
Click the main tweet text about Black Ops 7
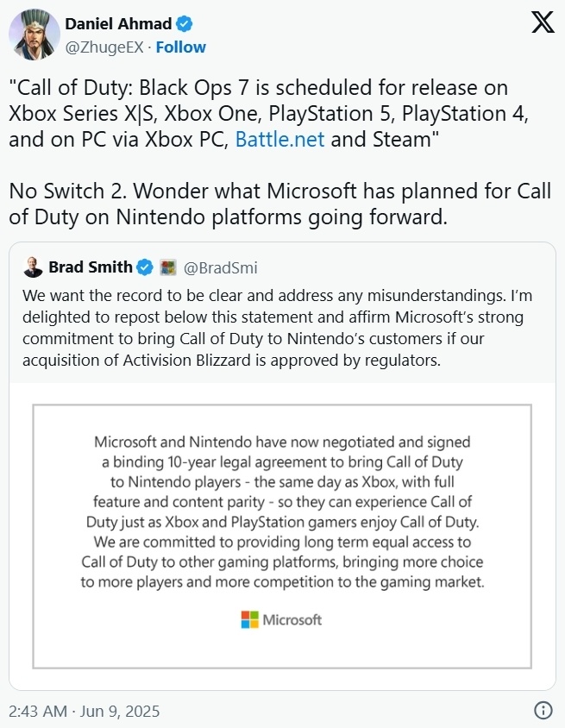[x=269, y=114]
